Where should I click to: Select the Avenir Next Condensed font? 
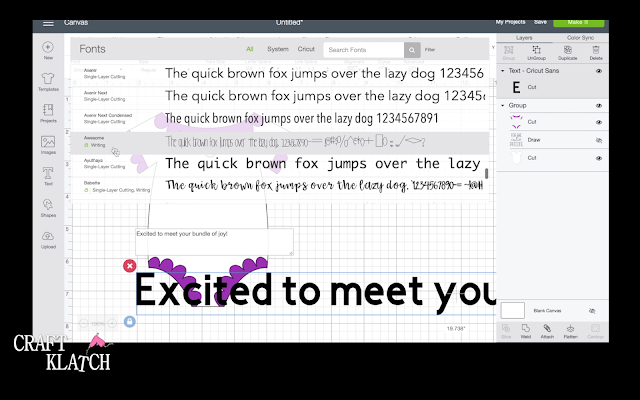coord(280,118)
